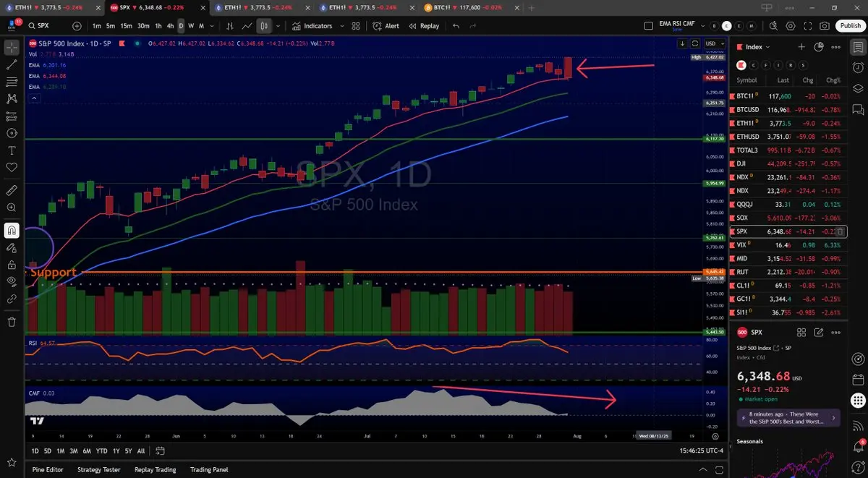This screenshot has height=478, width=868.
Task: Click the compare/add symbol plus icon
Action: coord(77,25)
